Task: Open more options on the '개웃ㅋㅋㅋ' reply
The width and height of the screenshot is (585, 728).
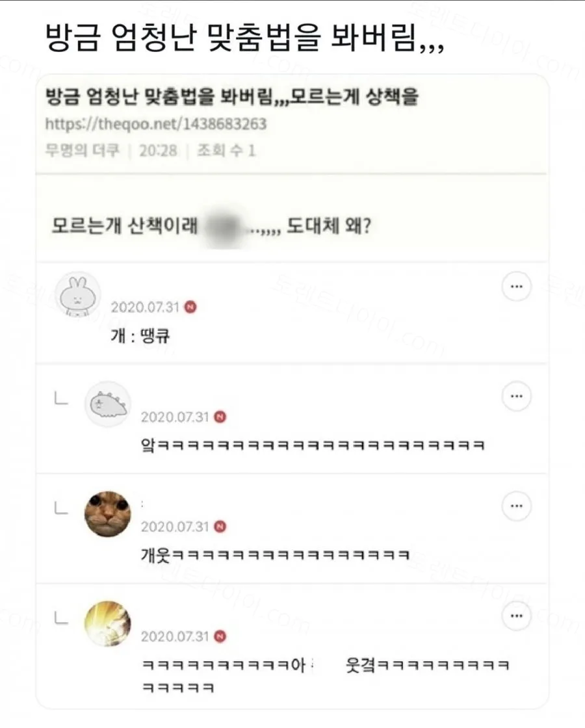Action: point(516,506)
